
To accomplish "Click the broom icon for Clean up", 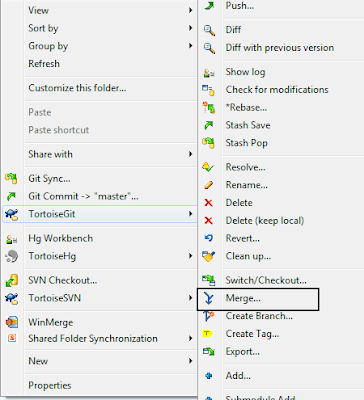I will [209, 256].
